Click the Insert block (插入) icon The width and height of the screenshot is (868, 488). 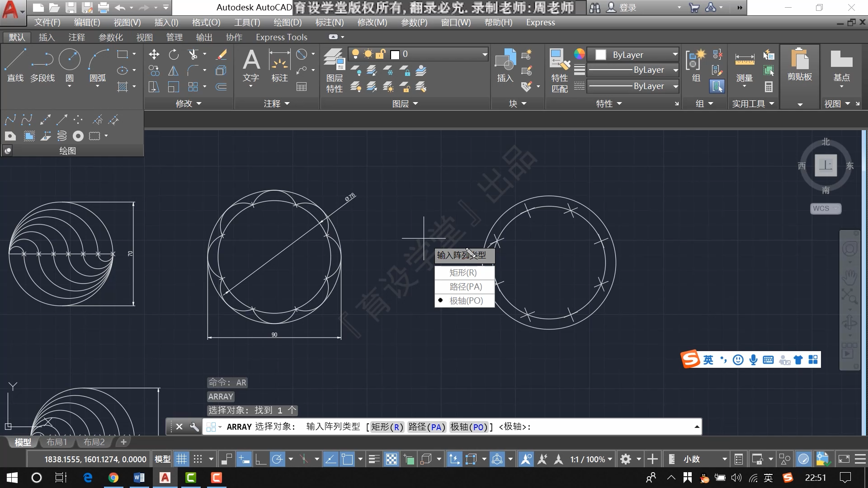505,66
